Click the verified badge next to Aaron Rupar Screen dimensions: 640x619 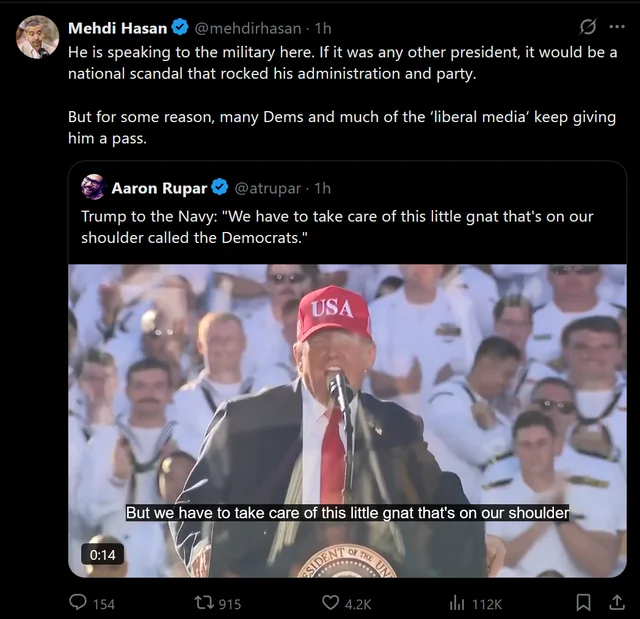tap(220, 188)
